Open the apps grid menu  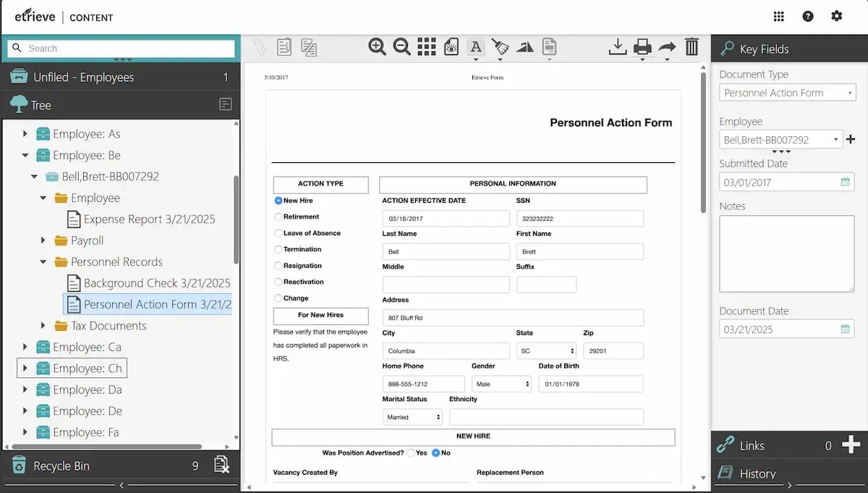coord(779,17)
